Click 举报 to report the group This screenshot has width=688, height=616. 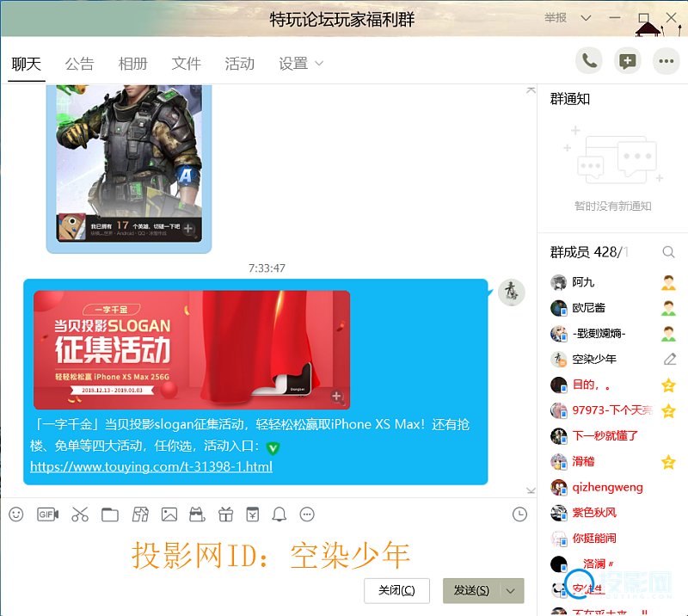click(x=556, y=17)
